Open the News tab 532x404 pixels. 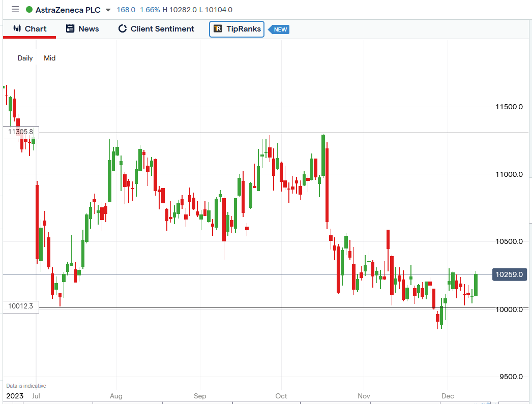tap(82, 29)
